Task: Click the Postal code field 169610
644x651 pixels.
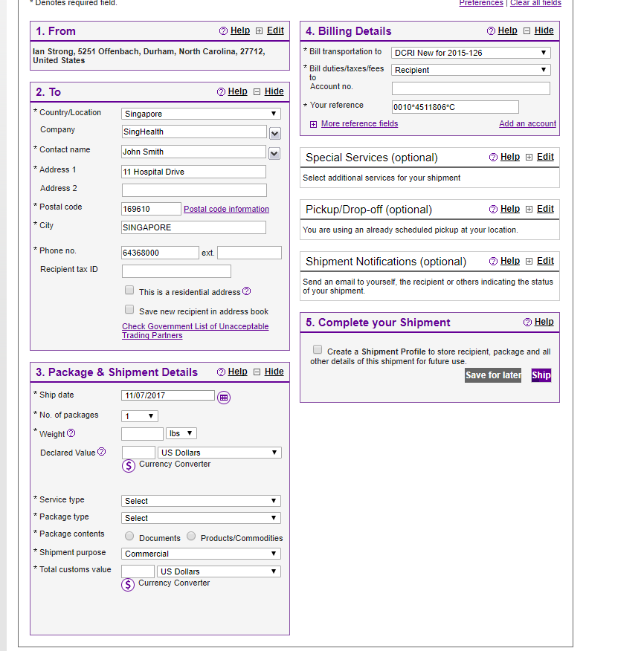Action: pos(151,209)
